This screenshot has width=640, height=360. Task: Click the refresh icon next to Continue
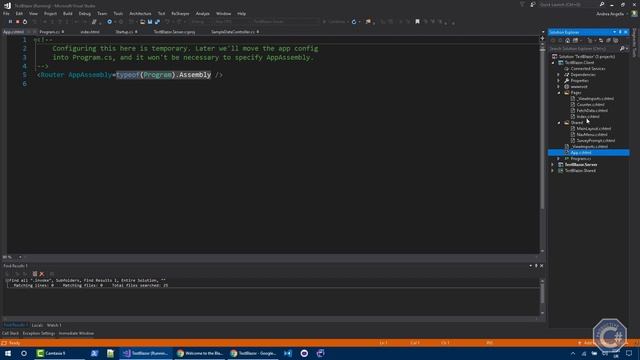354,22
